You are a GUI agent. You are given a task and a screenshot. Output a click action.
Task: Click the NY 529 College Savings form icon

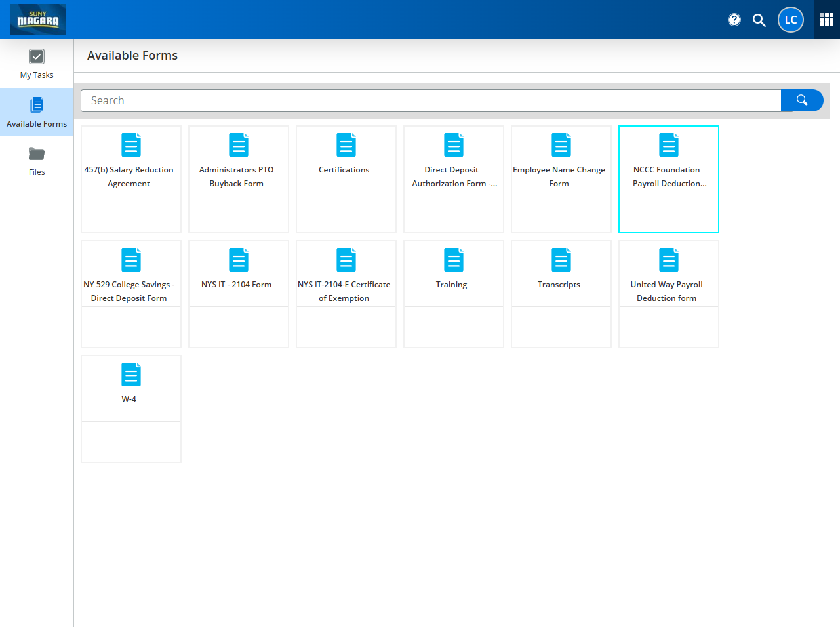131,260
